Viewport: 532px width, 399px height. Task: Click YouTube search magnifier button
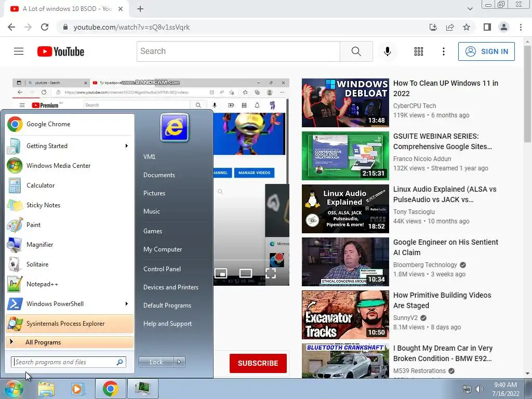coord(356,51)
